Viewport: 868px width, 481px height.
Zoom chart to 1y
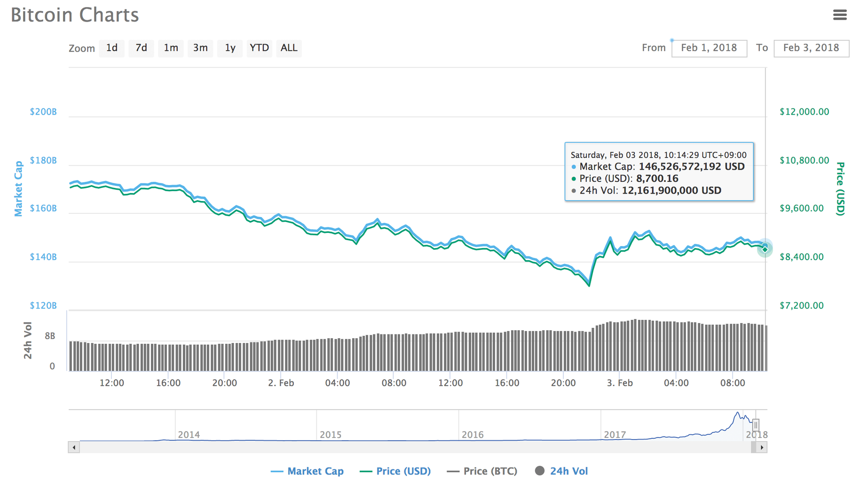click(230, 48)
